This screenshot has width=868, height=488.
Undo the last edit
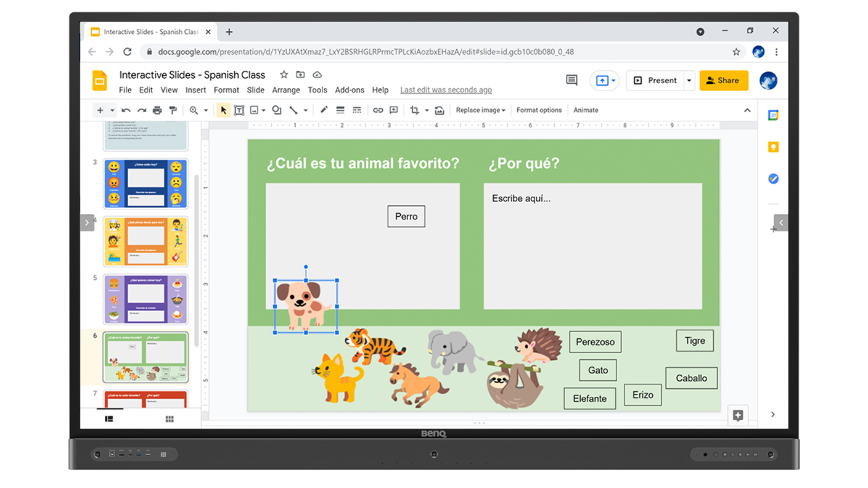click(x=126, y=110)
